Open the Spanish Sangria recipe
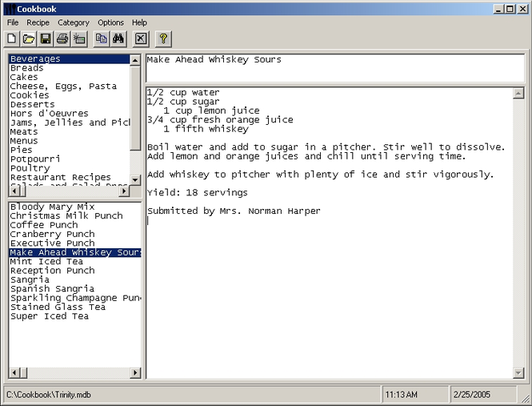 [75, 289]
